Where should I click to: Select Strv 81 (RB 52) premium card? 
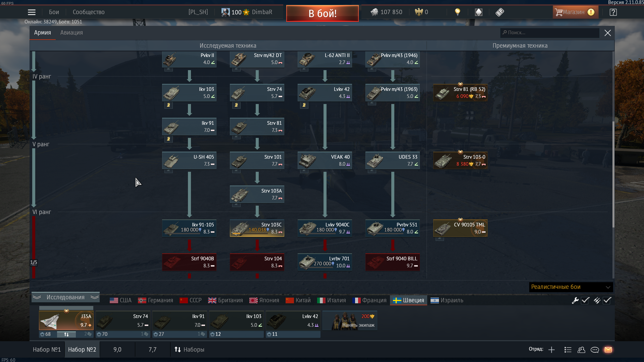point(460,93)
